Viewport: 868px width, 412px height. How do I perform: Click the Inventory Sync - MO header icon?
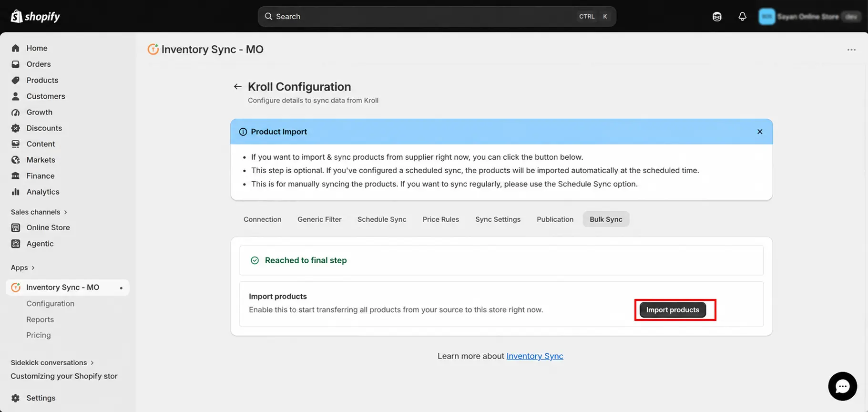153,49
